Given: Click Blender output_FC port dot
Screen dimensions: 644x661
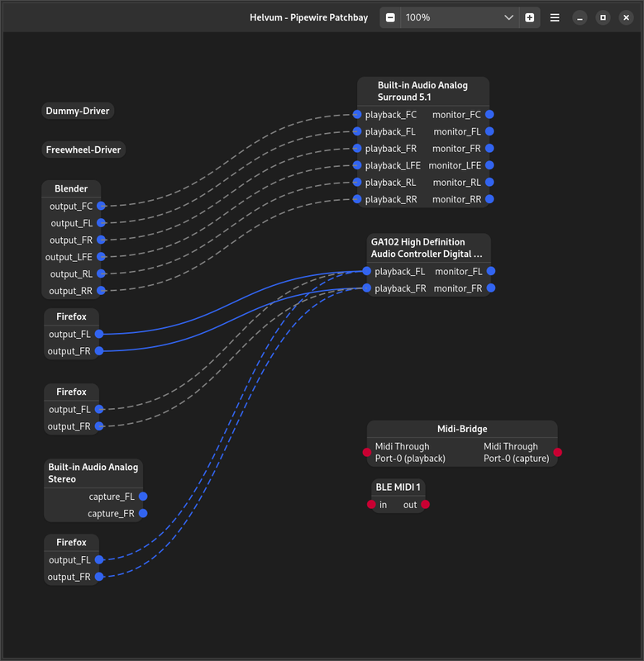Looking at the screenshot, I should coord(101,206).
